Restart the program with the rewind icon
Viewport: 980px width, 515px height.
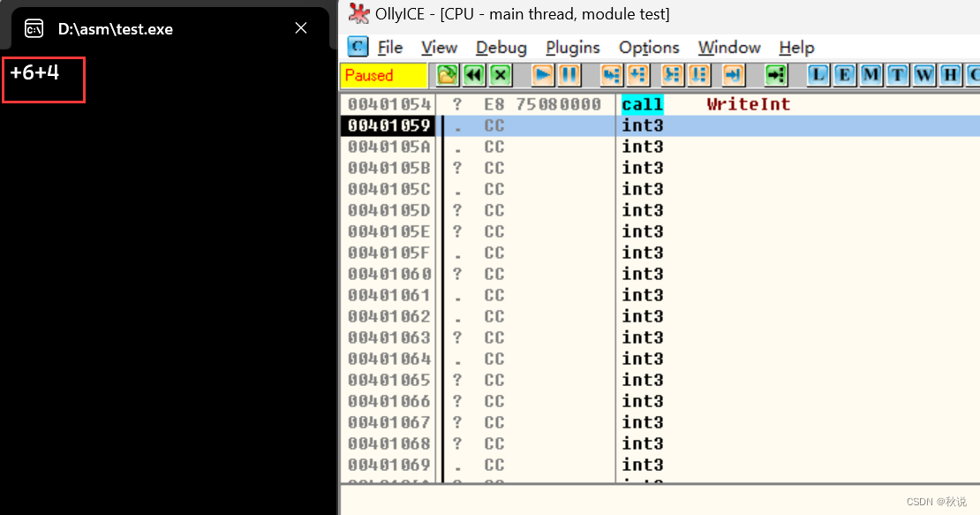[x=474, y=76]
